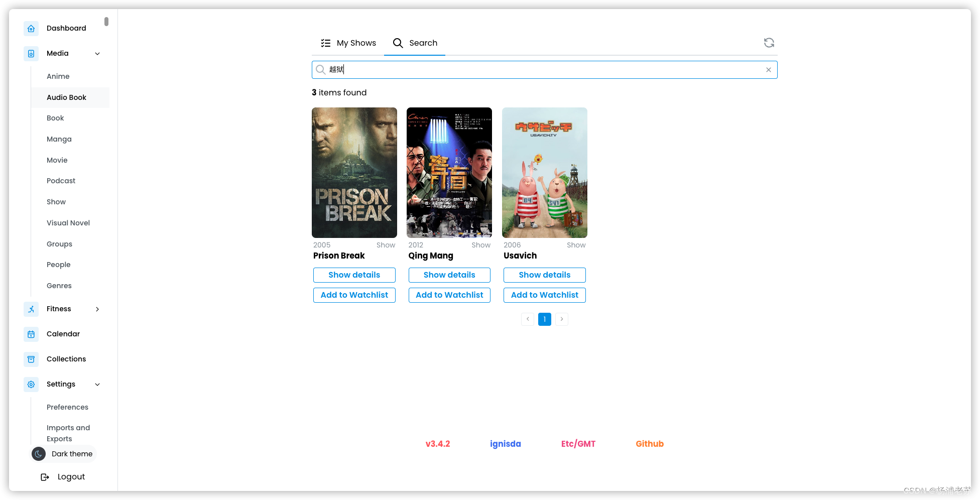980x500 pixels.
Task: Collapse the Media section chevron
Action: click(x=97, y=54)
